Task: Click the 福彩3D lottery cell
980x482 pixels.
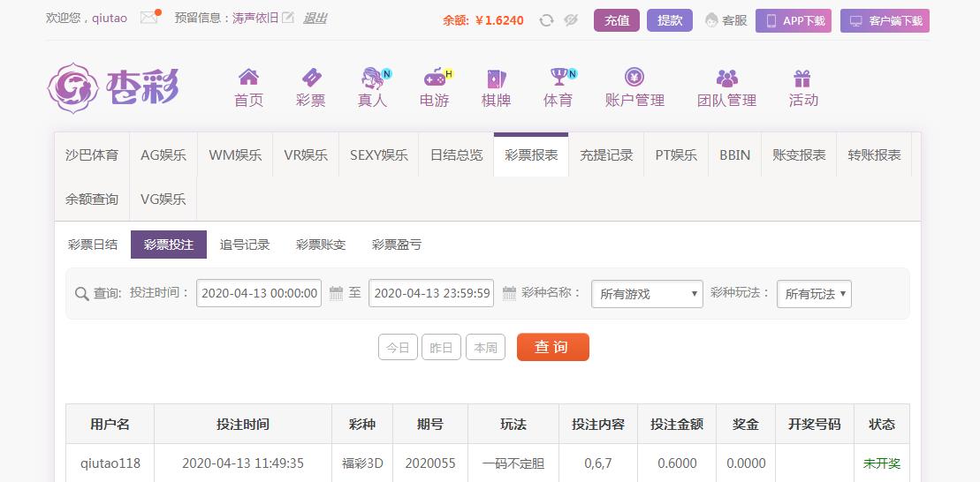Action: pyautogui.click(x=362, y=463)
